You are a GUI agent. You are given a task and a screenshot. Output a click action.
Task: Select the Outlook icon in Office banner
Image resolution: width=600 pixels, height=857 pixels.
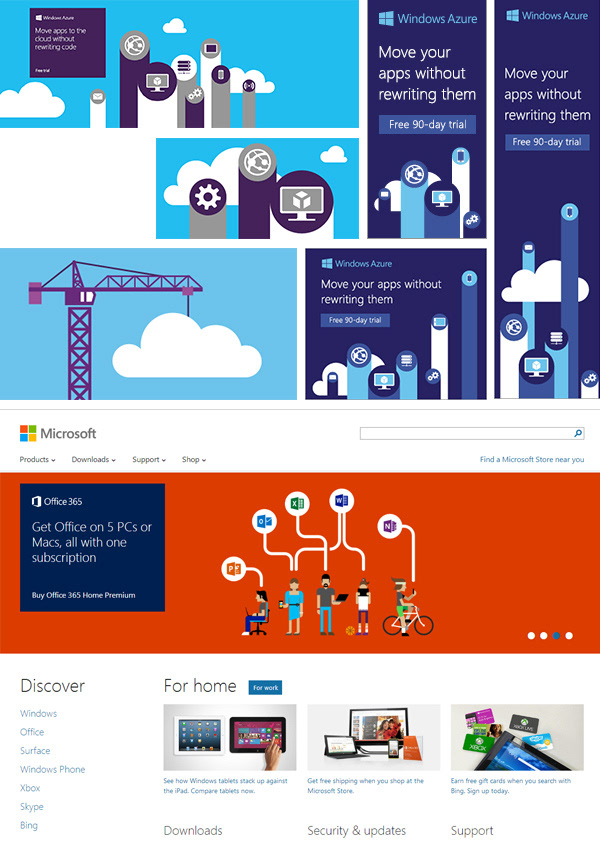[264, 521]
